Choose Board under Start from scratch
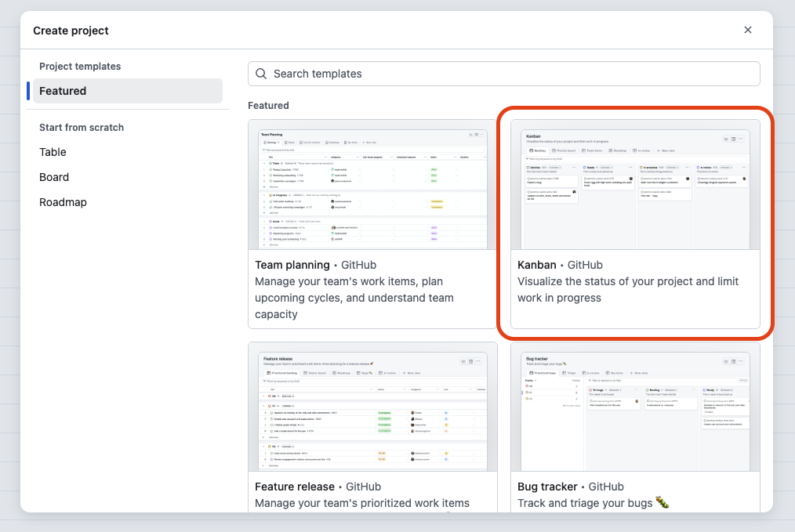Screen dimensions: 795x532 click(x=54, y=177)
